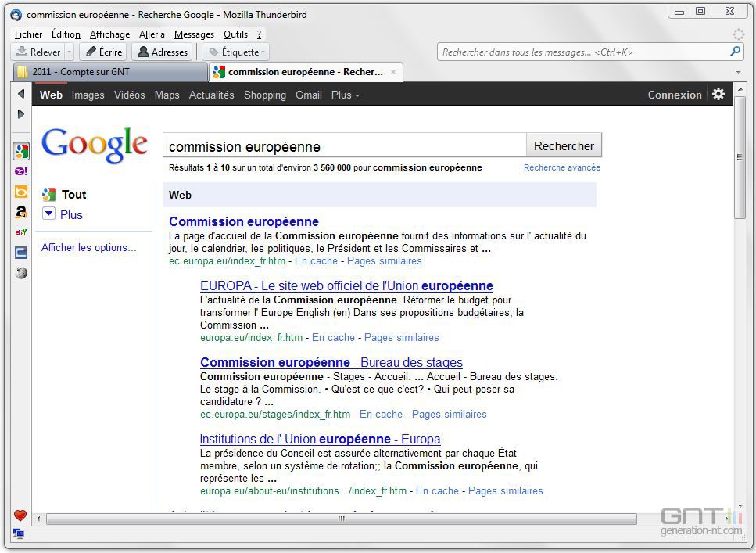Select the Yahoo search engine sidebar icon
Image resolution: width=756 pixels, height=553 pixels.
point(21,171)
